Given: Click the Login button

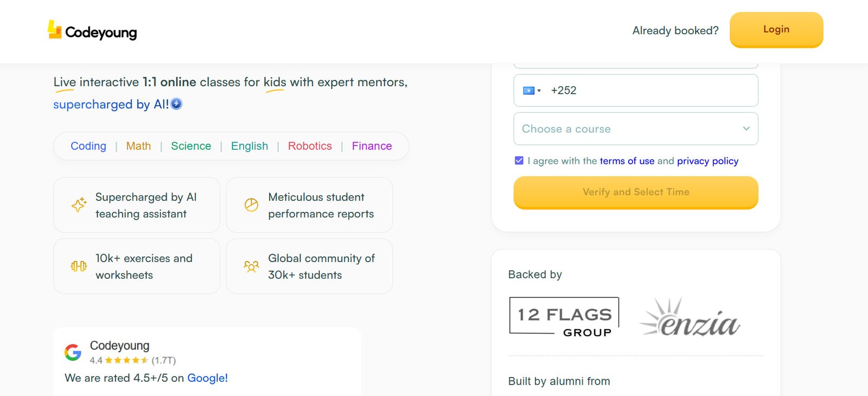Looking at the screenshot, I should click(x=776, y=30).
